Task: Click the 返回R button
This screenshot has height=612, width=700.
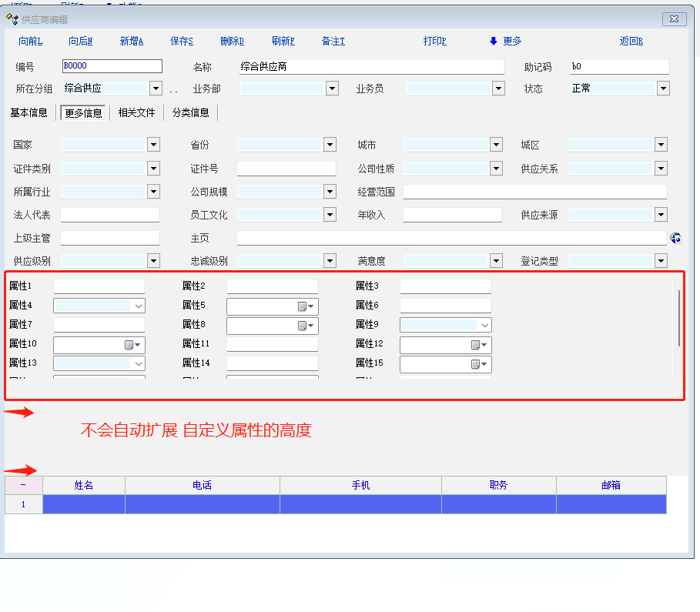Action: coord(631,42)
